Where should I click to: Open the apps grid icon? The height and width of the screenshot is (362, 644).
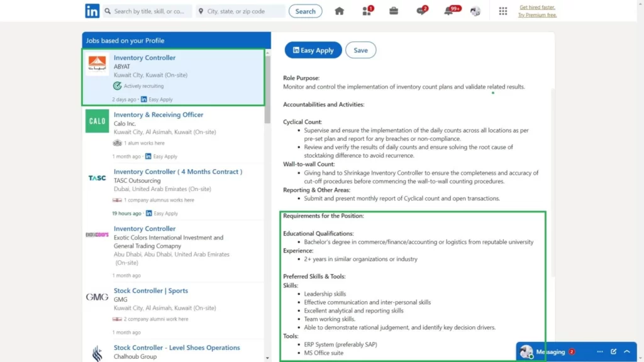pos(502,11)
